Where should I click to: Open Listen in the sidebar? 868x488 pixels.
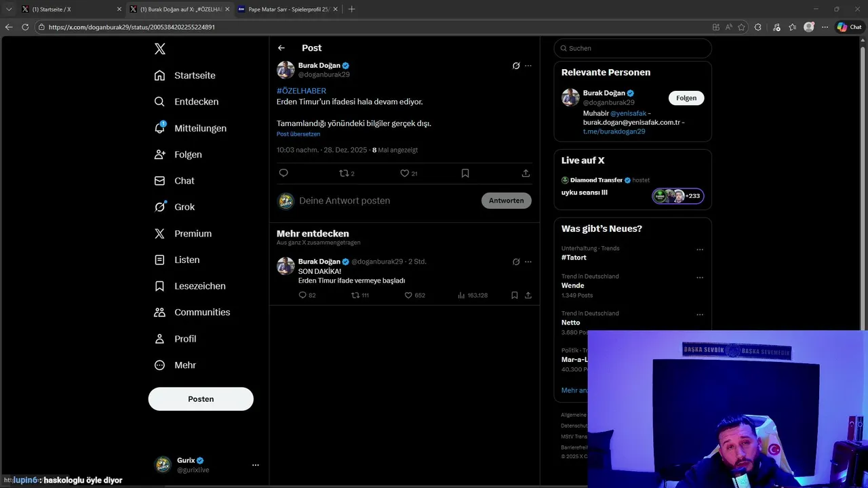(177, 260)
